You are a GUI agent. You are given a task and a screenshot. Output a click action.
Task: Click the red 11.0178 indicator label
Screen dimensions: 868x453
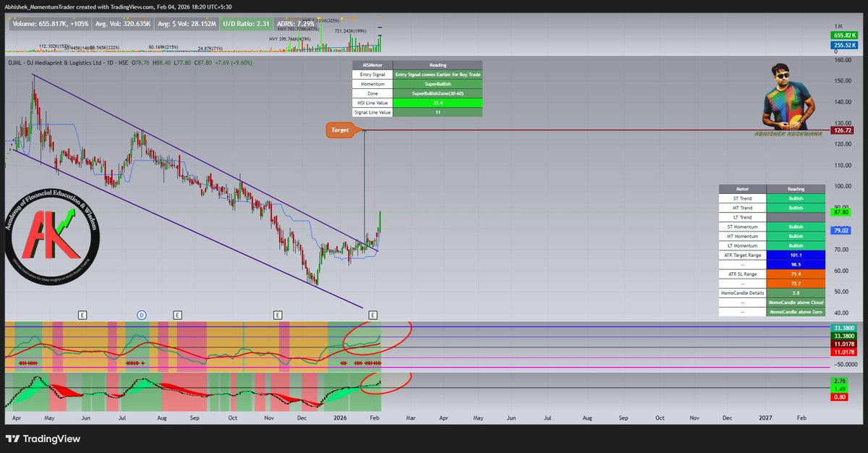(843, 352)
